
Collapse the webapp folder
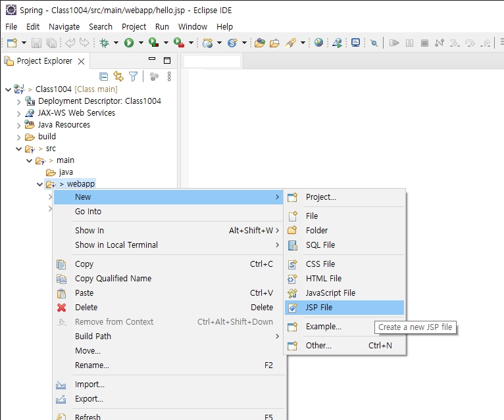click(x=40, y=184)
